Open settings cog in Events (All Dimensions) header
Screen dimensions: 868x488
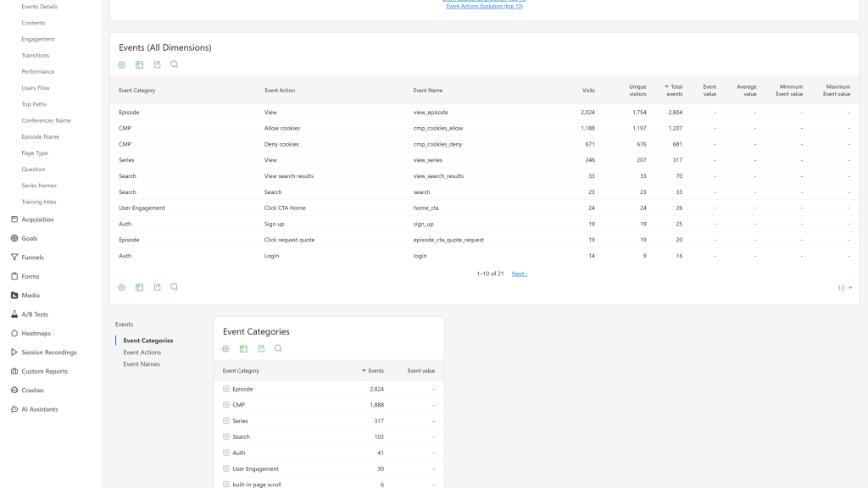click(122, 64)
